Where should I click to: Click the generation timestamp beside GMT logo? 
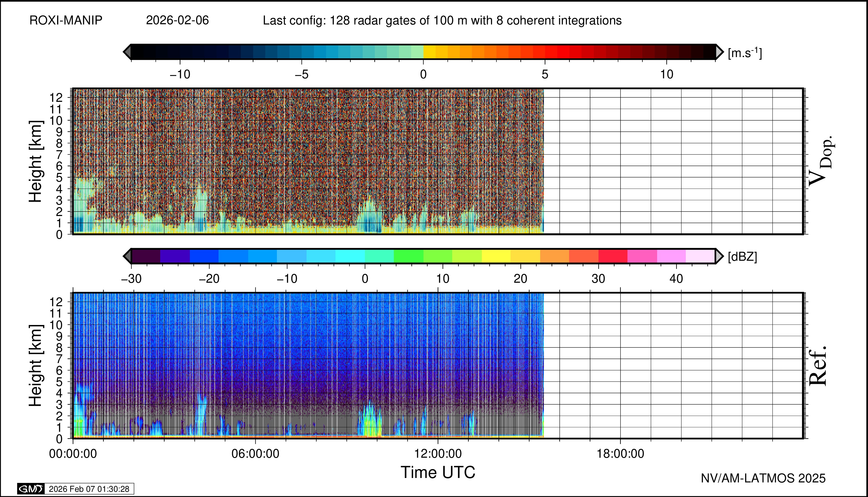click(x=89, y=489)
